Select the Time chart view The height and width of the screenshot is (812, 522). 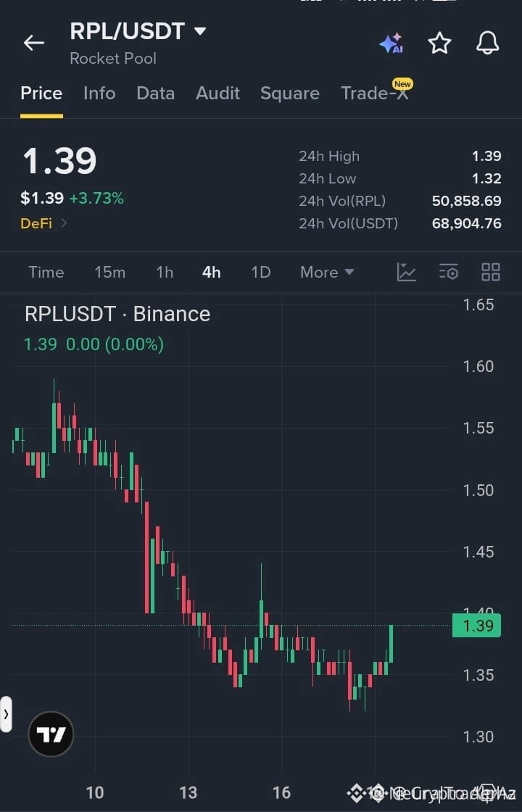point(46,273)
